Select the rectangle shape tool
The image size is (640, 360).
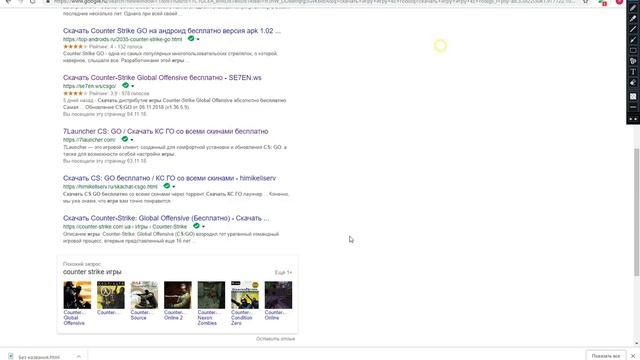coord(633,50)
